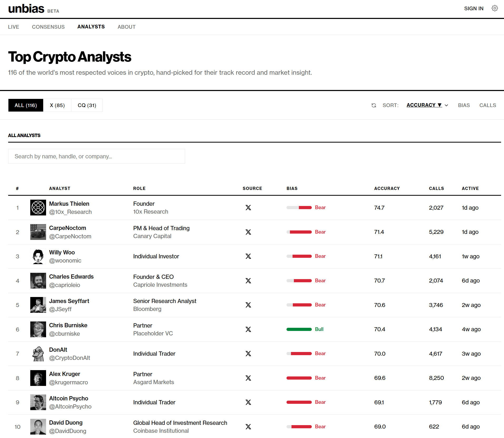Click X source icon for DonAlt

[x=248, y=354]
